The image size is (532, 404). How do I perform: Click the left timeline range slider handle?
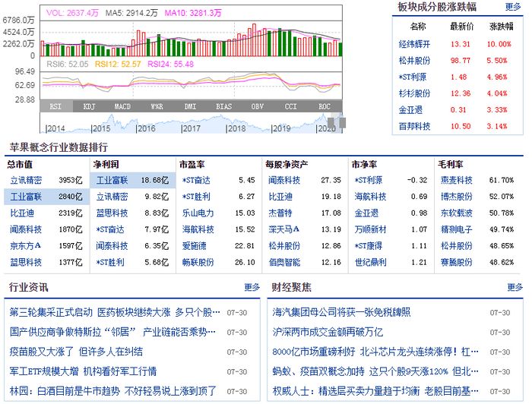[331, 123]
